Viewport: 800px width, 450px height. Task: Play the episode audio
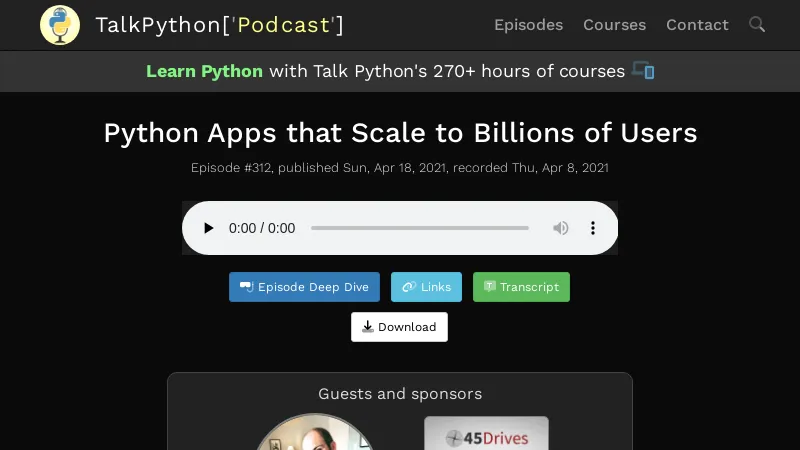[208, 228]
